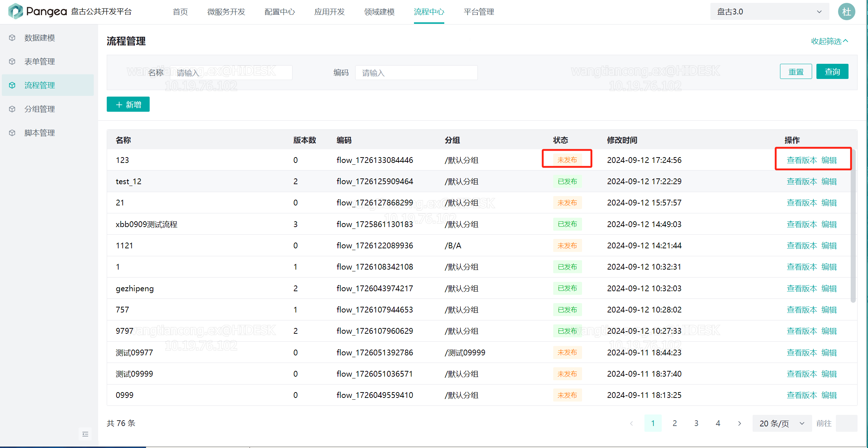Open the 盘古3.0 version dropdown
Screen dimensions: 868x448
pyautogui.click(x=770, y=12)
